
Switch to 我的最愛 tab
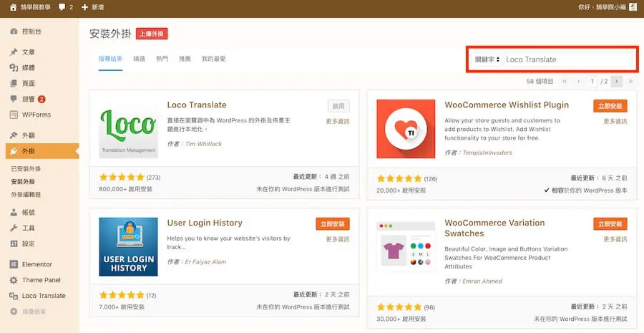tap(213, 59)
